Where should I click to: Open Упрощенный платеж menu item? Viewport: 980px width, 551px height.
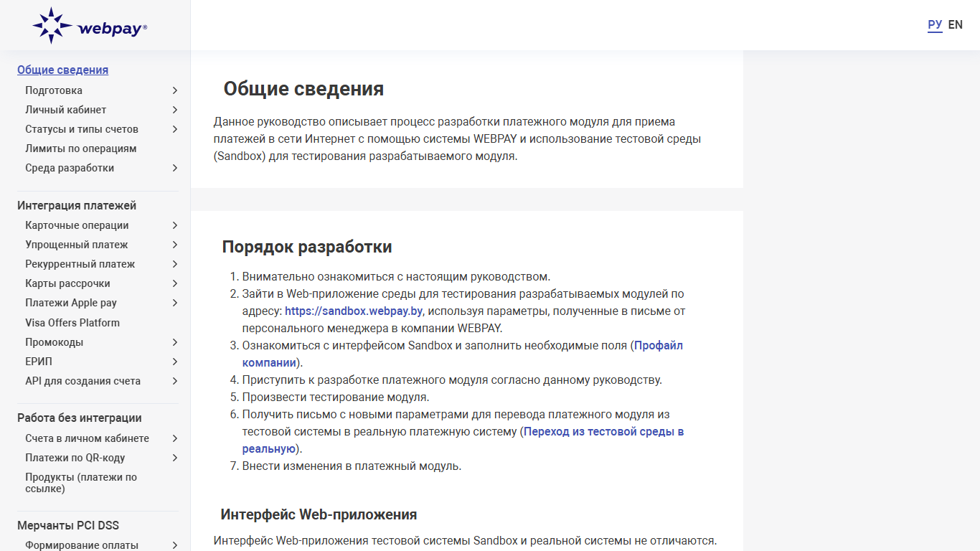[77, 245]
